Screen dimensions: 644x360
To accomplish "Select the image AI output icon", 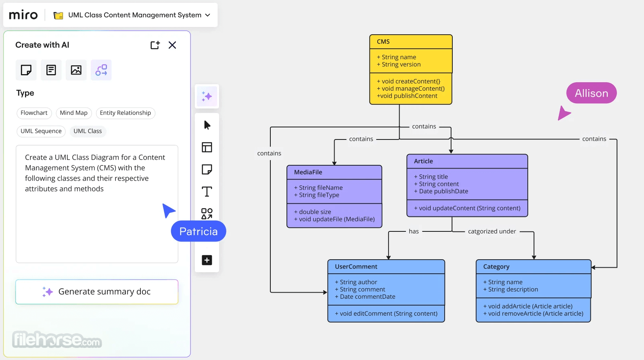I will coord(76,70).
